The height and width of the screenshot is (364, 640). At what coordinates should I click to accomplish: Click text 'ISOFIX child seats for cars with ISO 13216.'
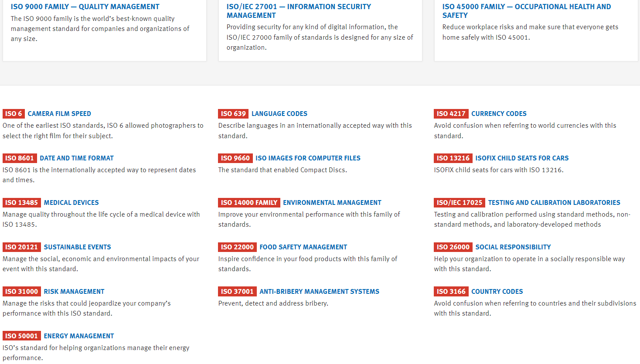[x=499, y=170]
